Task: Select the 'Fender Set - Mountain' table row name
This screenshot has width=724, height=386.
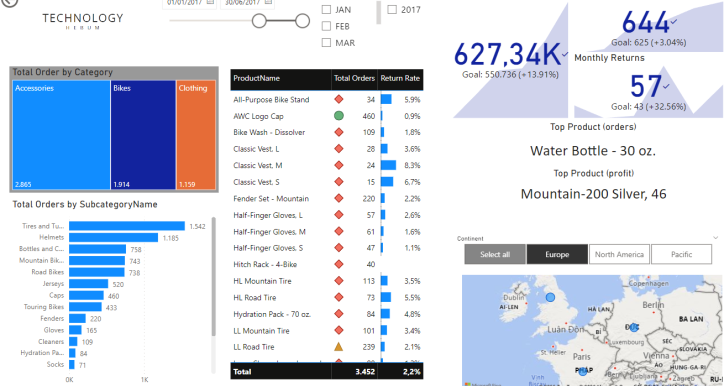Action: 271,199
